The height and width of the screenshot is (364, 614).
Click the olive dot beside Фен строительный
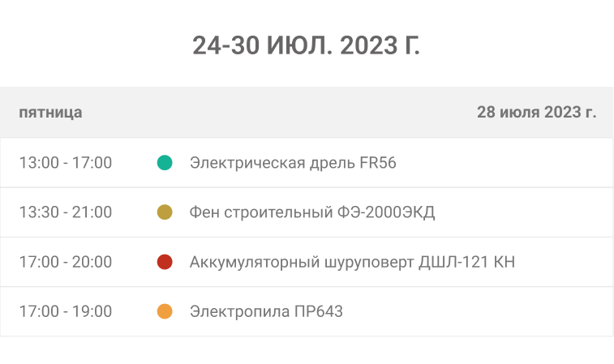[x=165, y=212]
